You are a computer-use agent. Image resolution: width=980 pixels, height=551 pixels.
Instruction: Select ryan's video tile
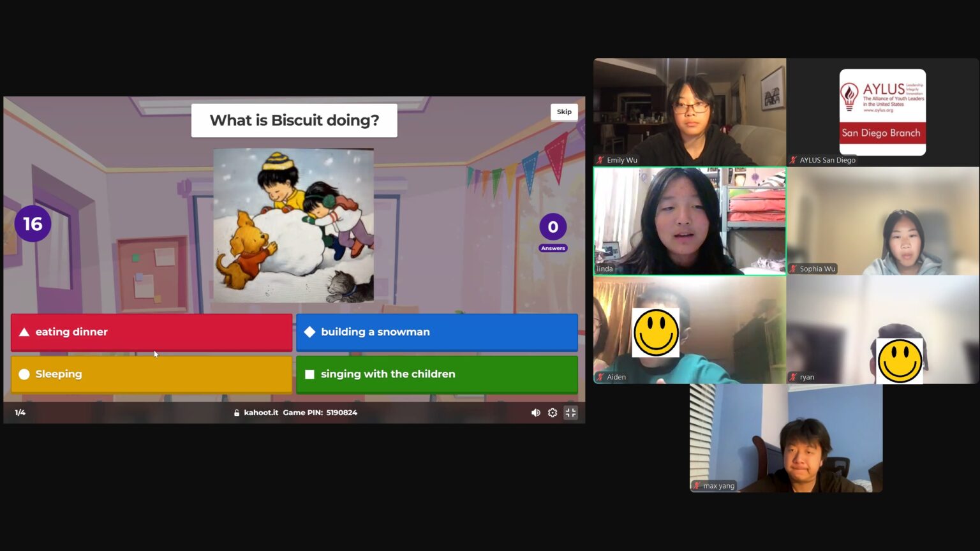(x=883, y=330)
